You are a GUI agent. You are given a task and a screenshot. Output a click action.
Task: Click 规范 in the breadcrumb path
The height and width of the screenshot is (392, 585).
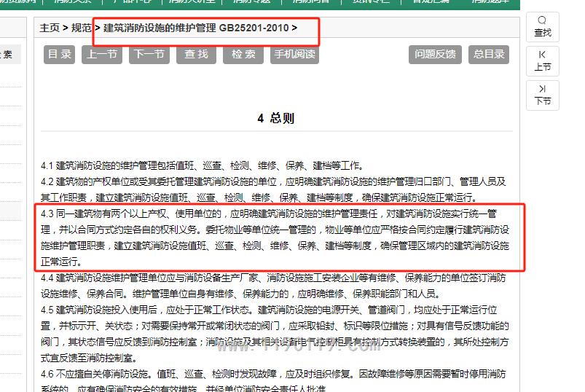tap(82, 28)
